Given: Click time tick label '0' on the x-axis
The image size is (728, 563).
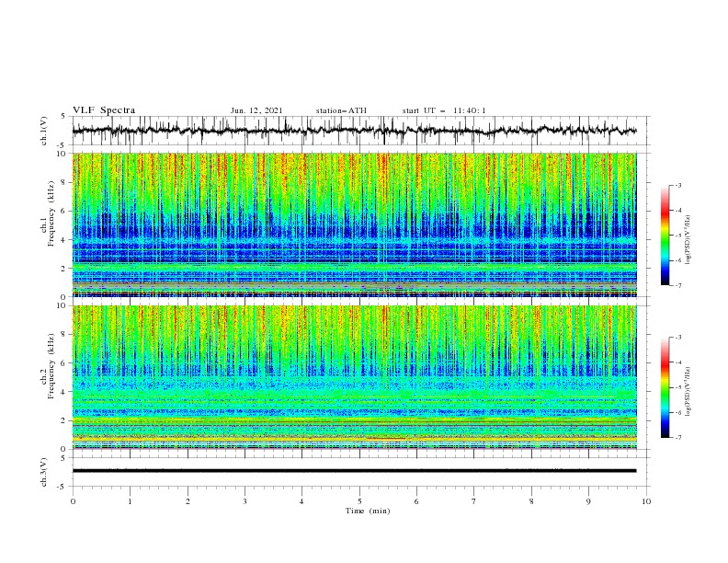Looking at the screenshot, I should (73, 501).
